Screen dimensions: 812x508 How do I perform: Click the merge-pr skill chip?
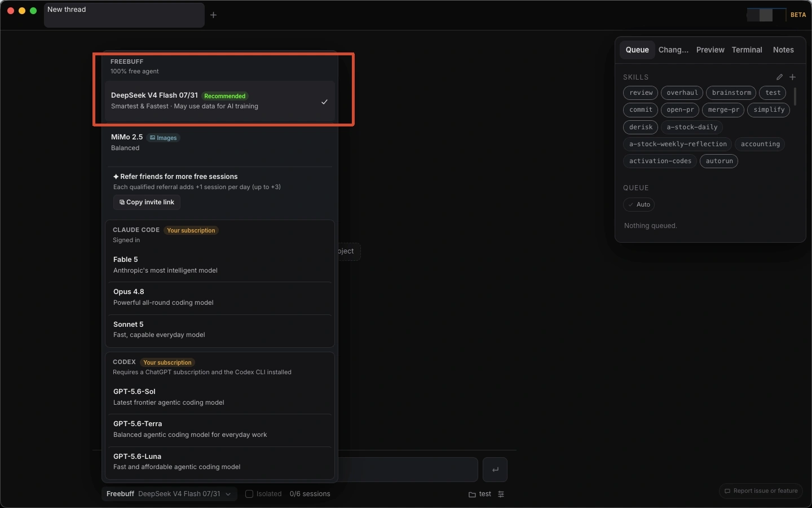[723, 110]
